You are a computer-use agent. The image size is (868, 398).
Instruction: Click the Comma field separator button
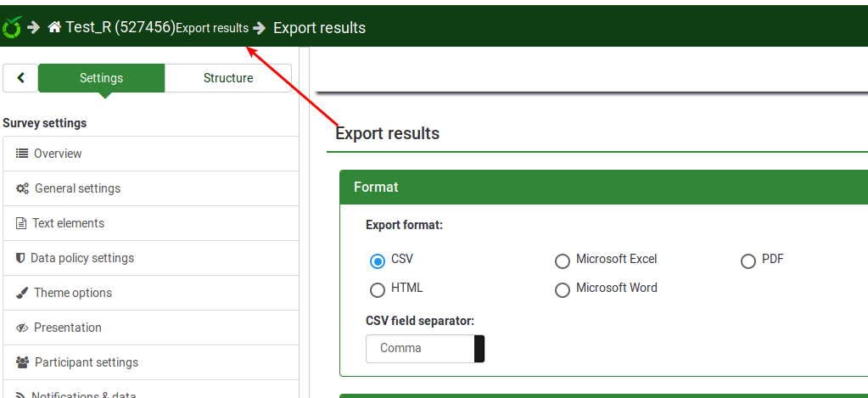click(420, 348)
